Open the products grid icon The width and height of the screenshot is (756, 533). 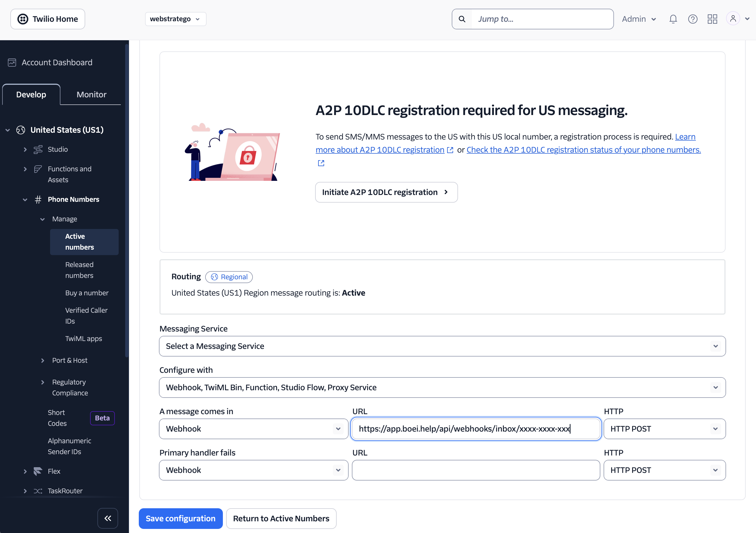click(712, 19)
